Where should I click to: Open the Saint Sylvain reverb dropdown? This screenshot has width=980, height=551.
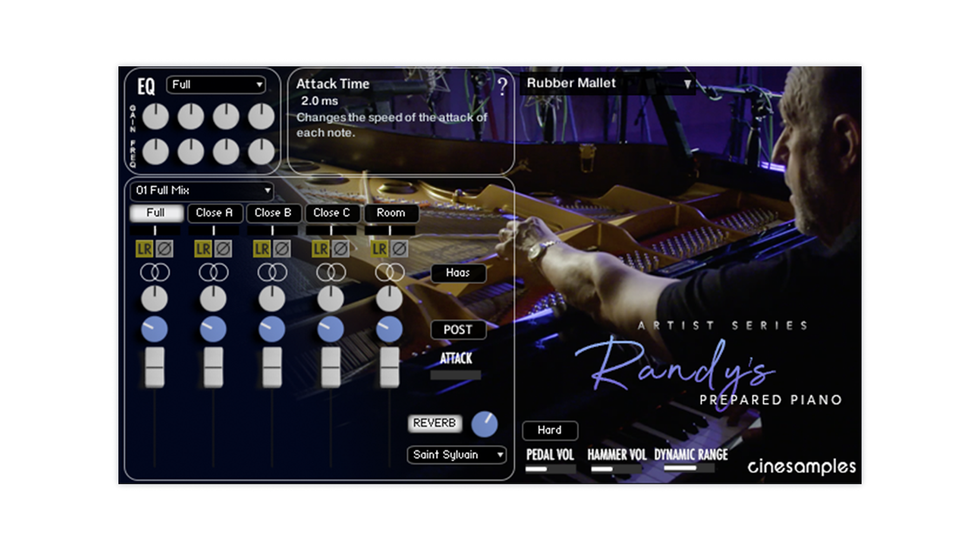click(x=456, y=455)
